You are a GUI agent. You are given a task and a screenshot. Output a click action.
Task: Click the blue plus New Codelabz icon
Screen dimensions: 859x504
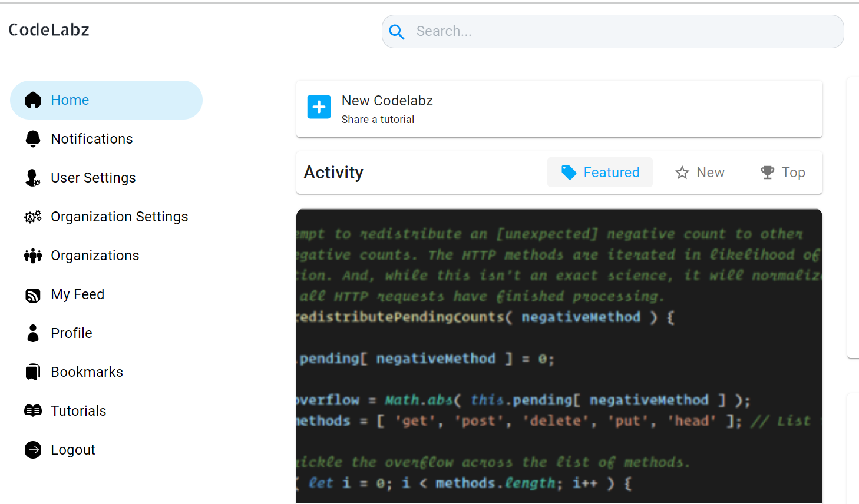click(319, 107)
